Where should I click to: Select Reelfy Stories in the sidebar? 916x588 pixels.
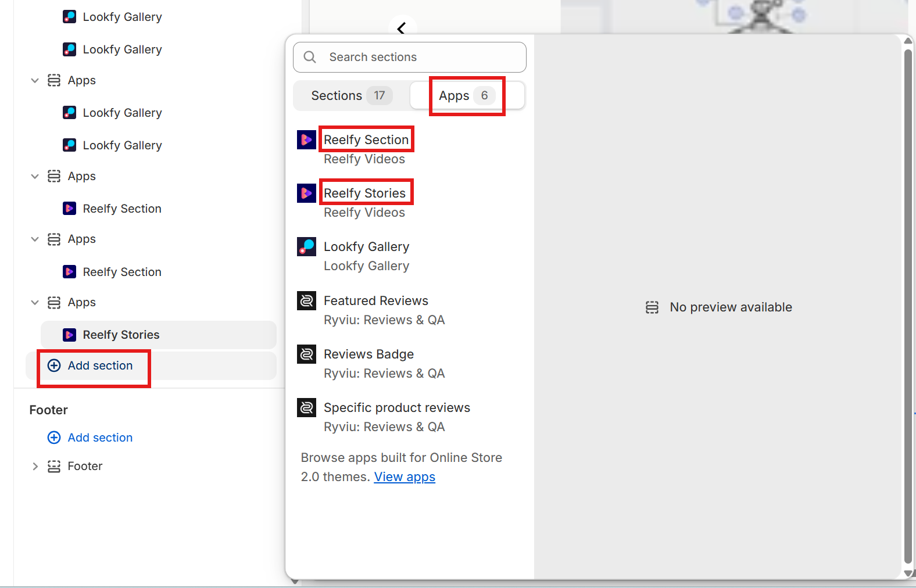pos(159,335)
